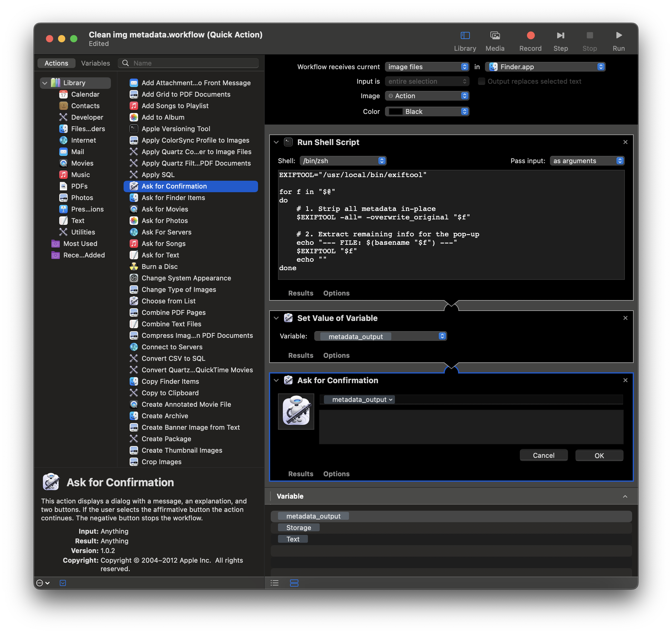
Task: Open the Black color picker
Action: [x=427, y=111]
